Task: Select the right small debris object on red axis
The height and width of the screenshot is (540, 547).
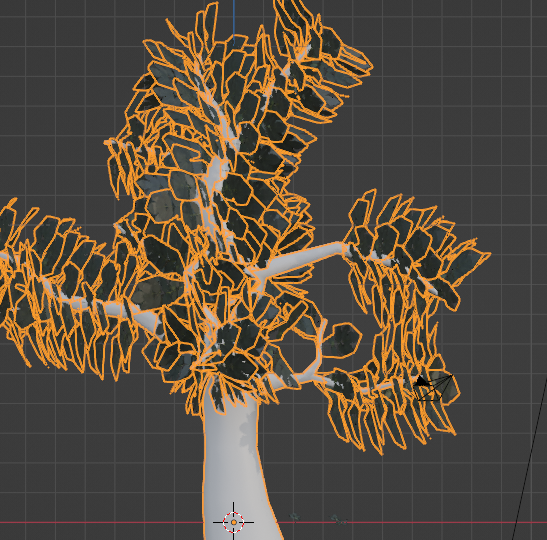Action: [339, 519]
